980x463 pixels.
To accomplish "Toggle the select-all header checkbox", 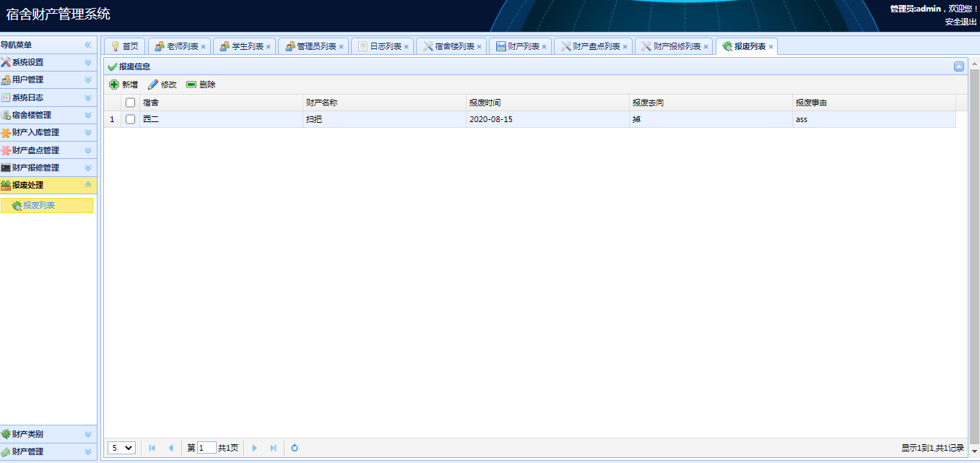I will click(131, 103).
